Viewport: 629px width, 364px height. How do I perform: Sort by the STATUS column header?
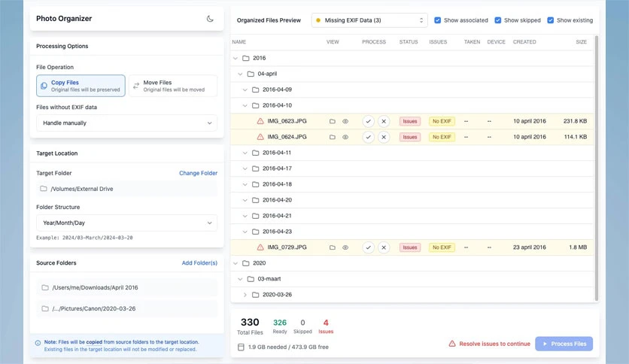point(409,41)
